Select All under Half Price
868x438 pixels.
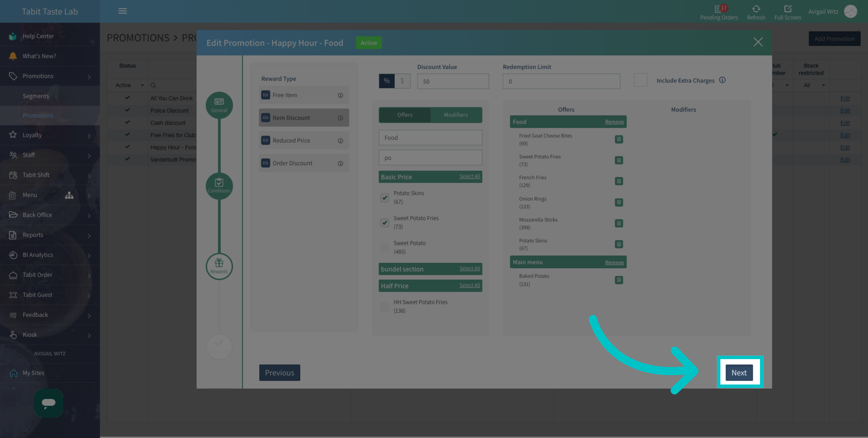(469, 285)
